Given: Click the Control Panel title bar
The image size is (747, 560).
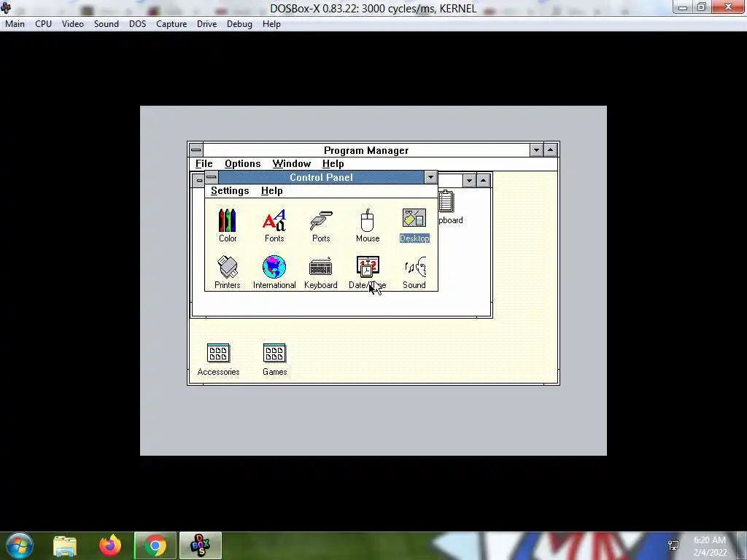Looking at the screenshot, I should [321, 177].
